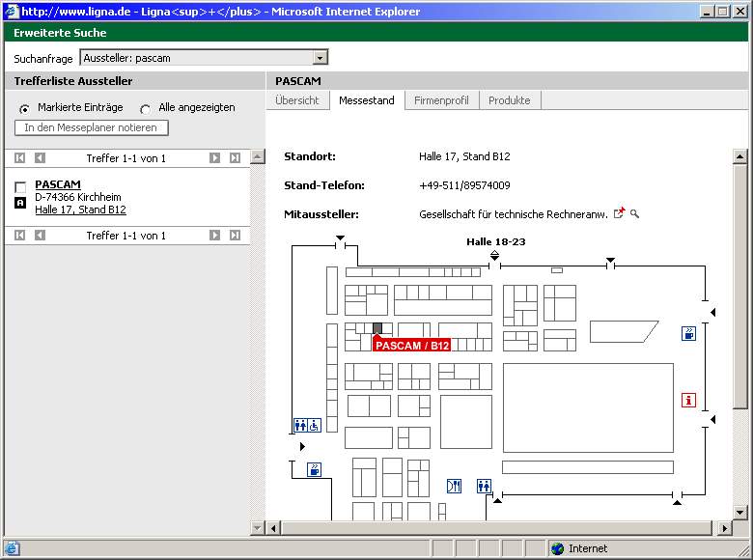This screenshot has width=753, height=560.
Task: Click the entrance arrow on lower right wall
Action: [713, 420]
